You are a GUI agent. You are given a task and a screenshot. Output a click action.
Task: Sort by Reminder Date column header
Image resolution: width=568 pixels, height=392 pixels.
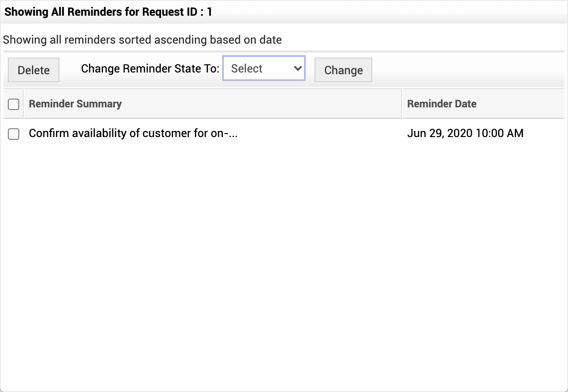click(x=442, y=104)
